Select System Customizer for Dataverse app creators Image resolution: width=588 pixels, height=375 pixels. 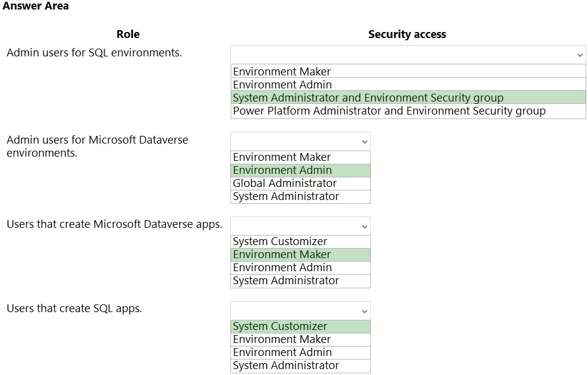(301, 241)
